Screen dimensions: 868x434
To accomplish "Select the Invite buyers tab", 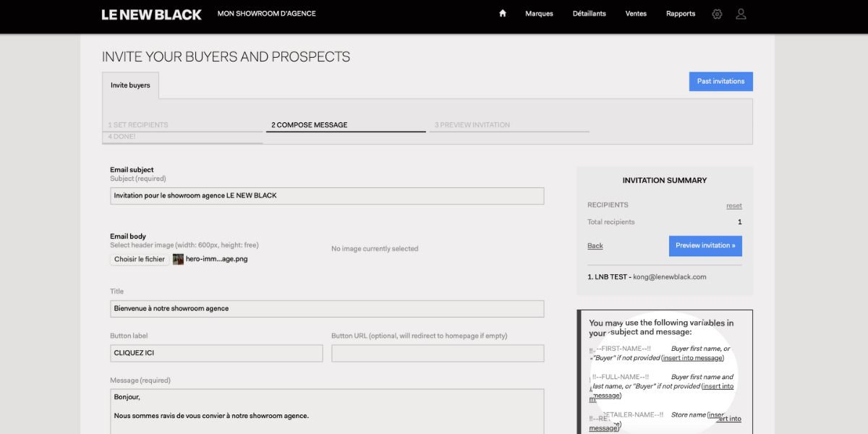I will [x=130, y=85].
